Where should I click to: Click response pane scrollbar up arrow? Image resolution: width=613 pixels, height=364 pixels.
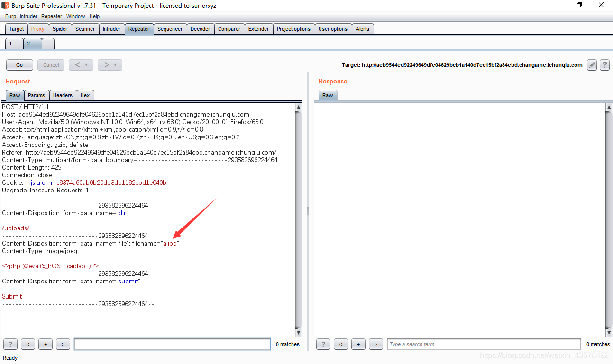coord(609,107)
